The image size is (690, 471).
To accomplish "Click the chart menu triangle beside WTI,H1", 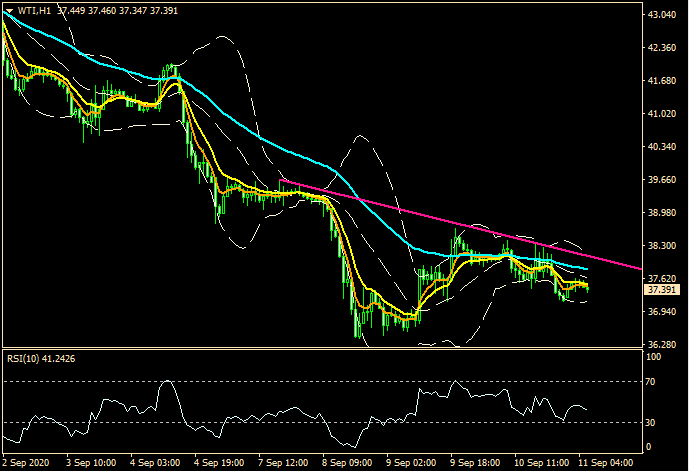I will tap(9, 10).
